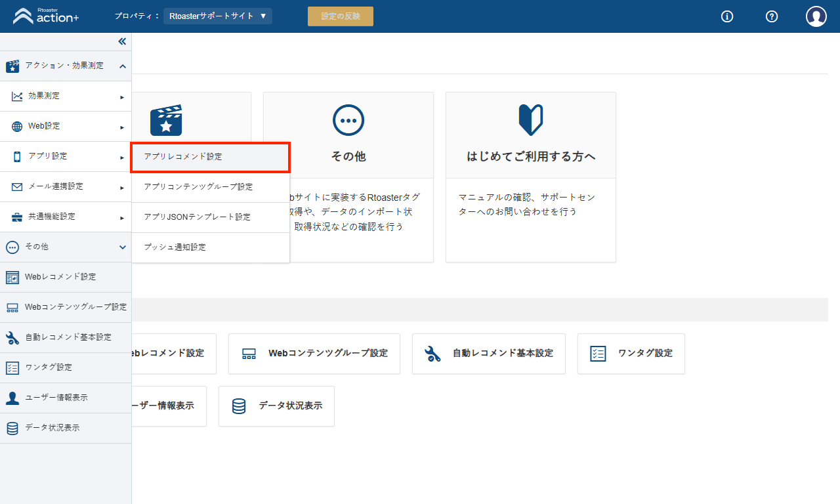This screenshot has width=840, height=504.
Task: Open sidebar ユーザー情報表示 text
Action: [x=56, y=398]
